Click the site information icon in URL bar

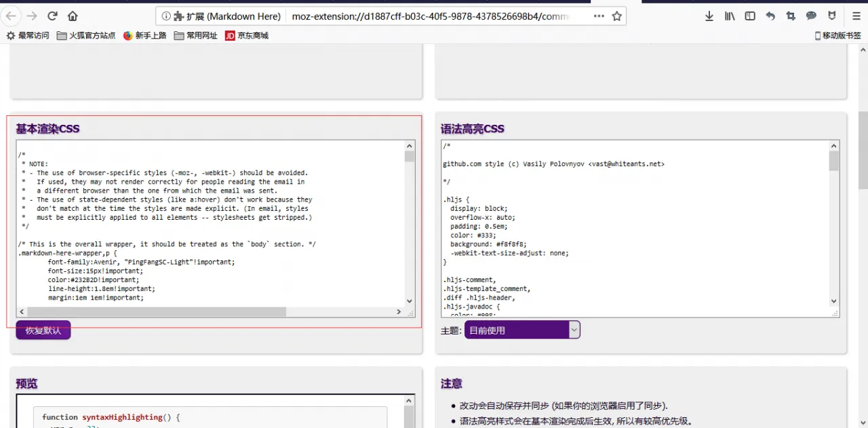[166, 16]
